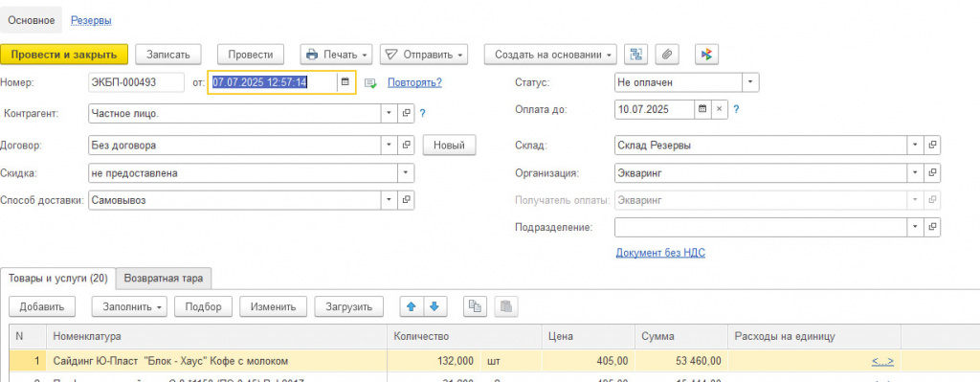Open the Отправить dropdown menu
Image resolution: width=980 pixels, height=382 pixels.
[424, 55]
